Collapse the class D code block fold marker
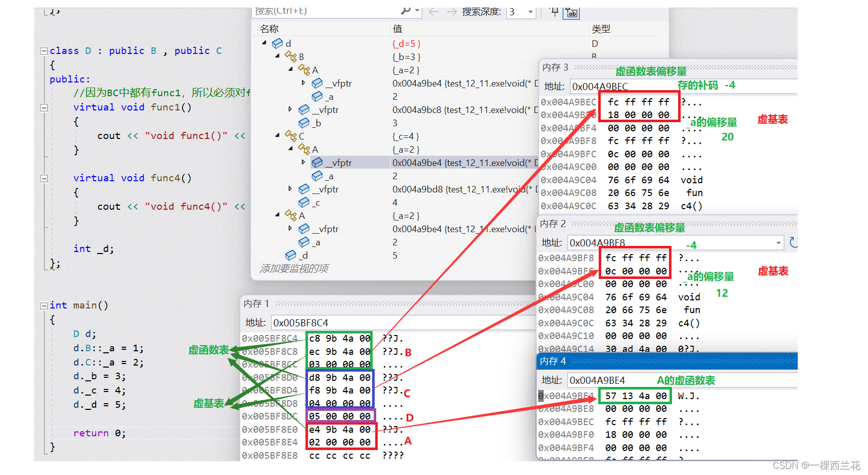The width and height of the screenshot is (868, 475). (44, 51)
